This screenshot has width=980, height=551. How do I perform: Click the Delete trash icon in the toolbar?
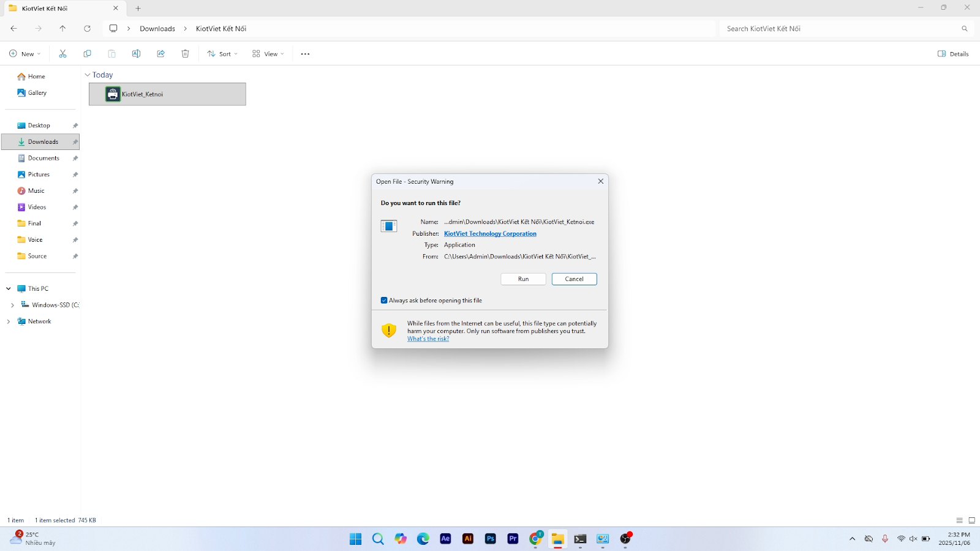point(185,54)
